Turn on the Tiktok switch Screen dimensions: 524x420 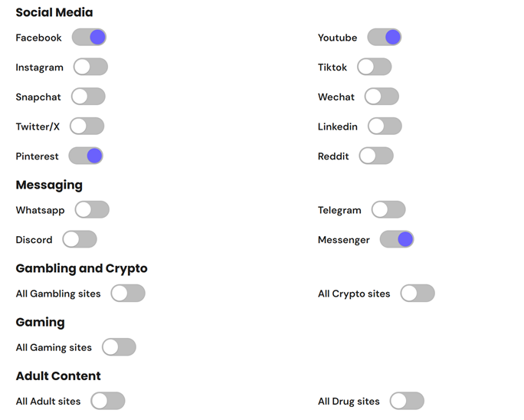coord(375,67)
